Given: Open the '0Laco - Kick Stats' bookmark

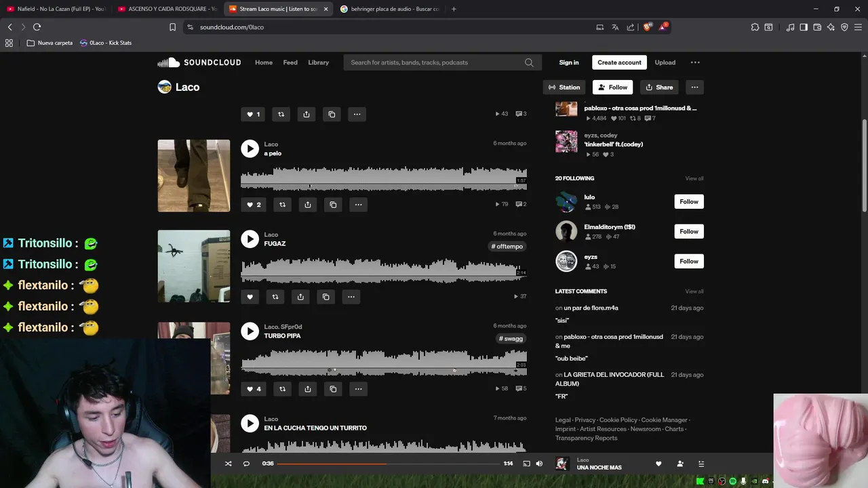Looking at the screenshot, I should (106, 43).
